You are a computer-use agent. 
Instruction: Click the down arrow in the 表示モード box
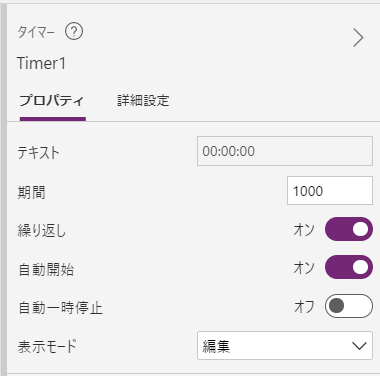click(x=359, y=346)
